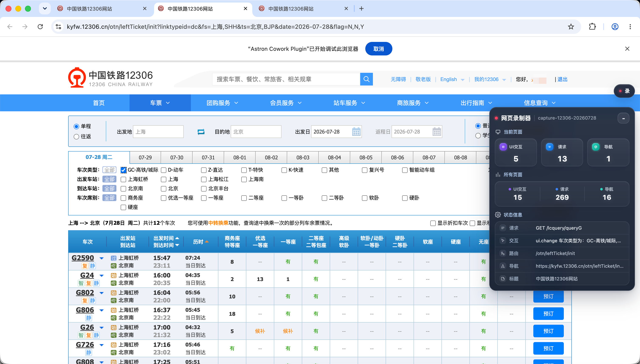Expand details arrow for train G2590
This screenshot has width=640, height=364.
(102, 258)
